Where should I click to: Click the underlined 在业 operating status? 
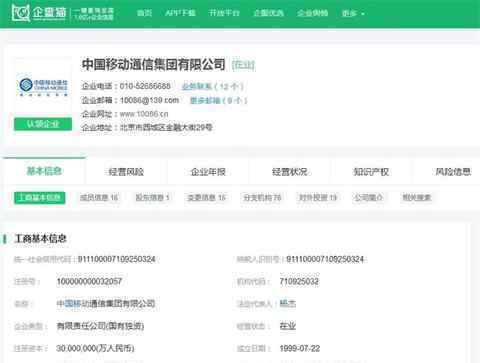[288, 326]
